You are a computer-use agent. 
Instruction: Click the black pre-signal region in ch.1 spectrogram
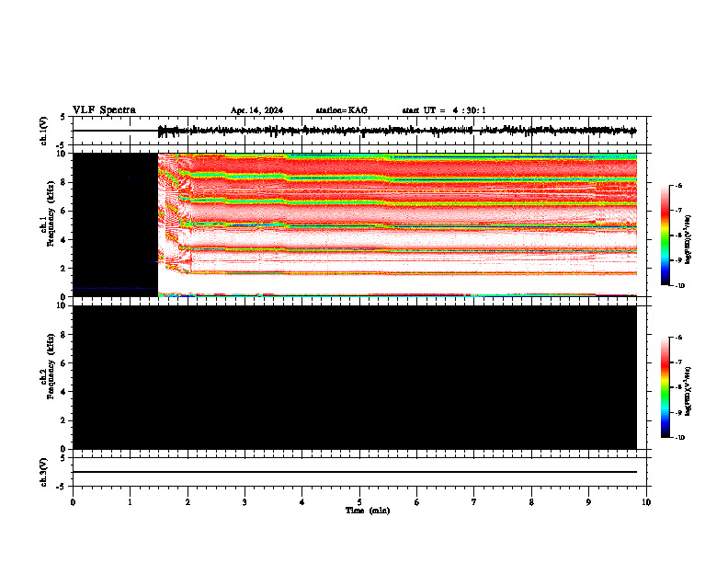pos(116,224)
